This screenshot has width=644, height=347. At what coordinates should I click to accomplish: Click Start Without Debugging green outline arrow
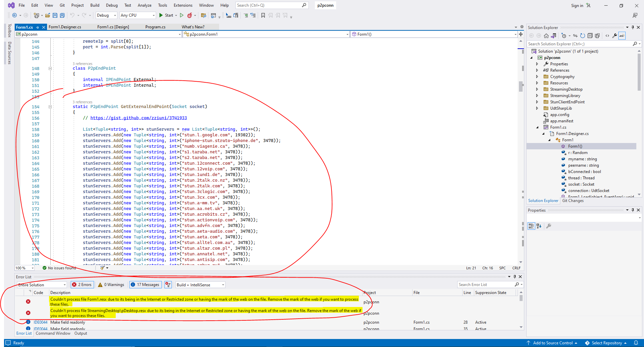(x=182, y=15)
